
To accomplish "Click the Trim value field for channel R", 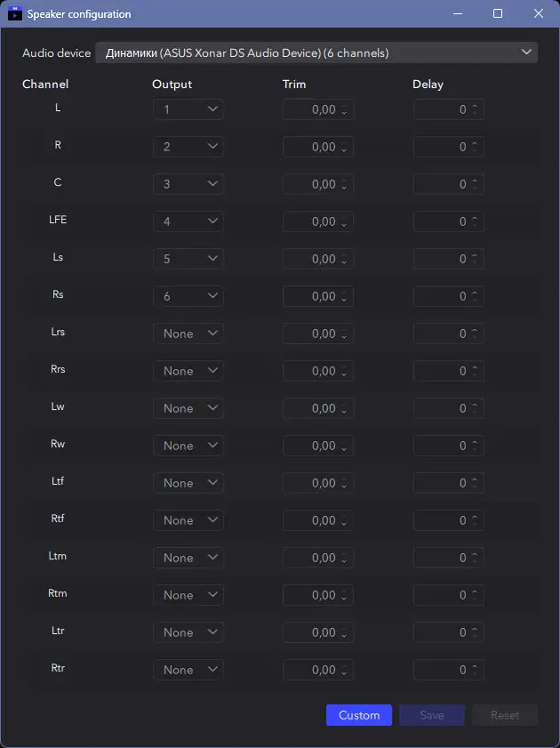I will (x=311, y=147).
